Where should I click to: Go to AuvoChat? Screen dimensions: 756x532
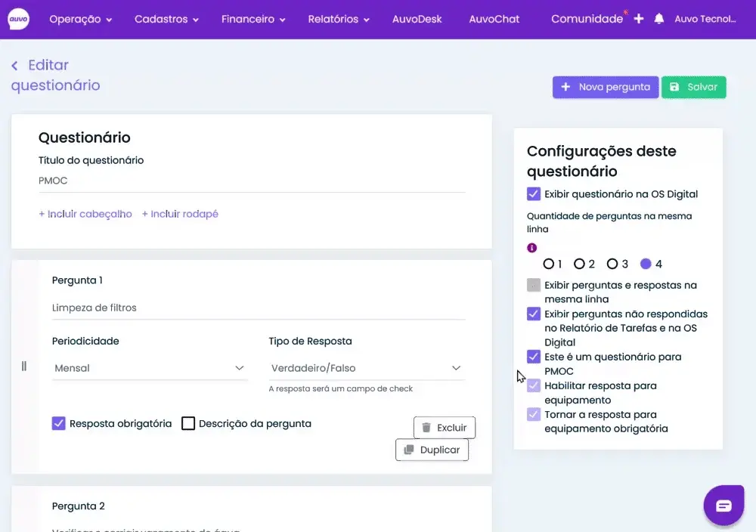(x=494, y=20)
